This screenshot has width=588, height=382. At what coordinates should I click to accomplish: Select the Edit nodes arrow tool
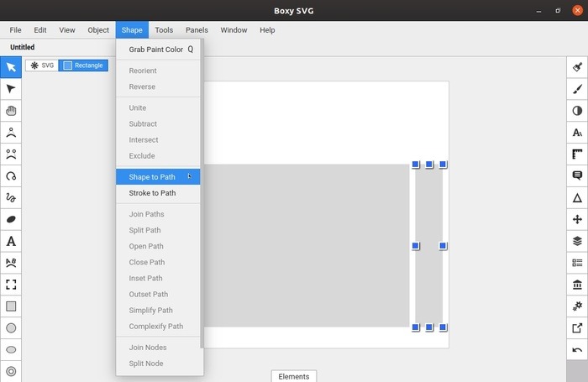[x=11, y=89]
